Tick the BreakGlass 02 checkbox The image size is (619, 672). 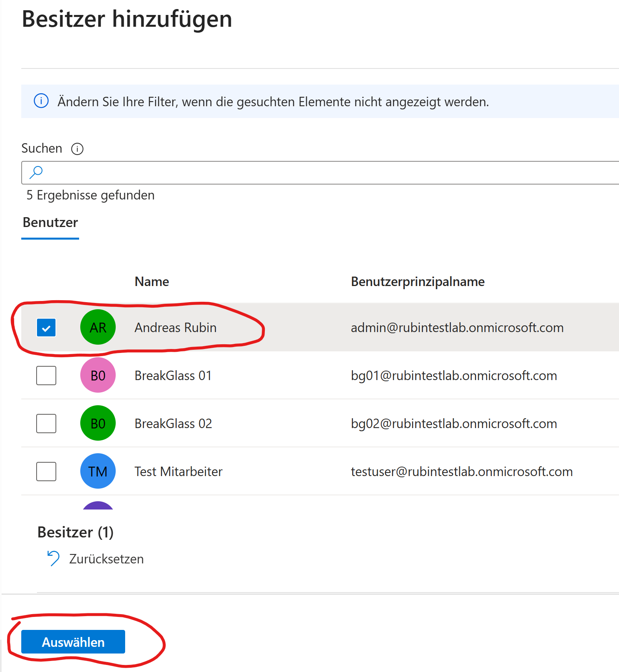click(46, 424)
